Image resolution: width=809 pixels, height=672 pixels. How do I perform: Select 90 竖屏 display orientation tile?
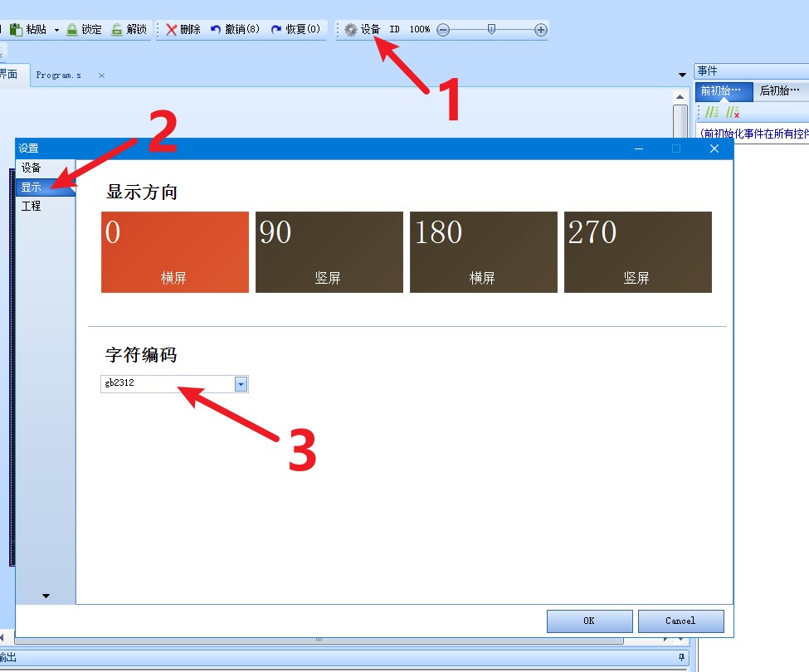point(329,252)
